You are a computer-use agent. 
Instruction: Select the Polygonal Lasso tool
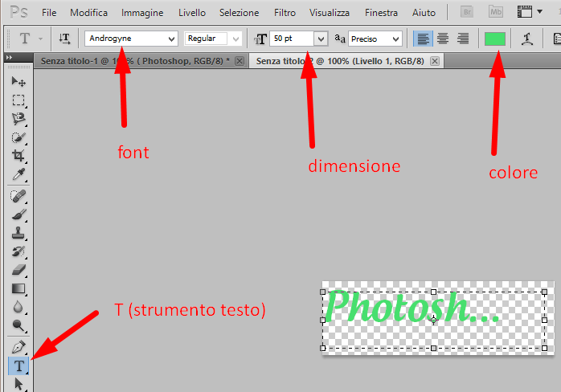(18, 119)
